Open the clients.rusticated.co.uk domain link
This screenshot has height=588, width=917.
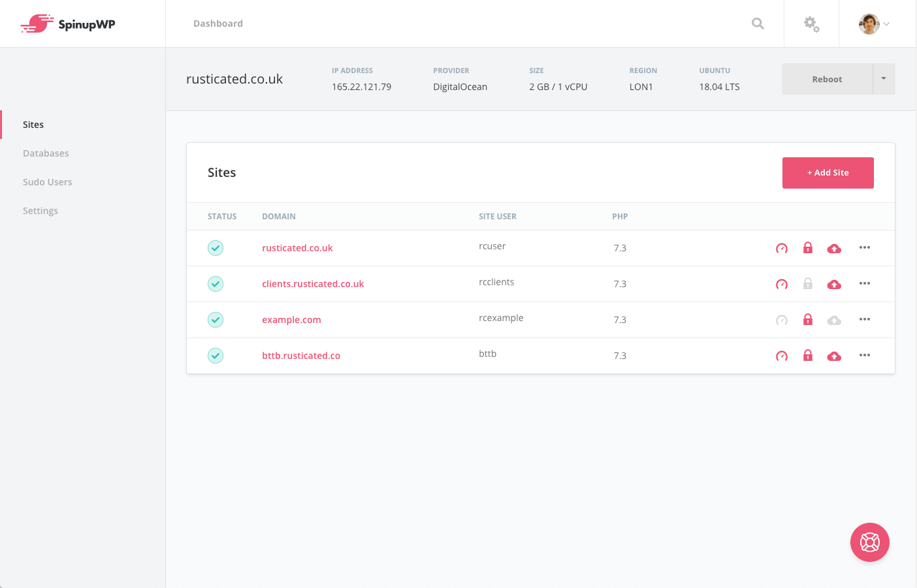coord(313,284)
